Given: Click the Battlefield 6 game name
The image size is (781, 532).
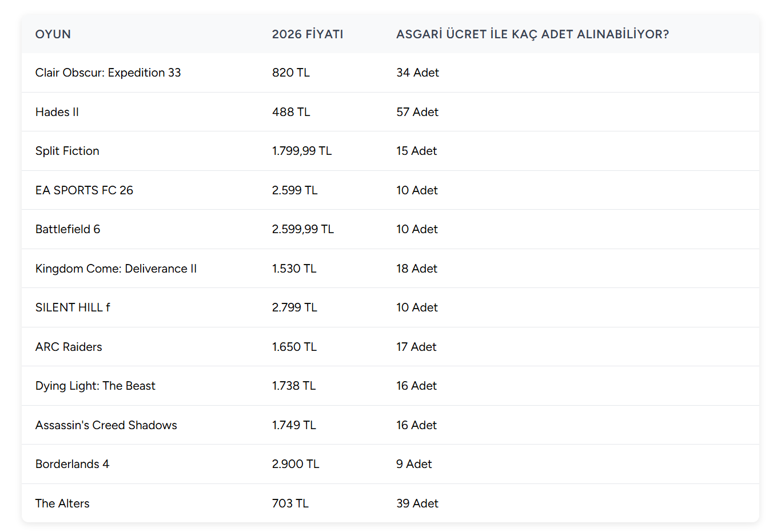Looking at the screenshot, I should tap(67, 229).
